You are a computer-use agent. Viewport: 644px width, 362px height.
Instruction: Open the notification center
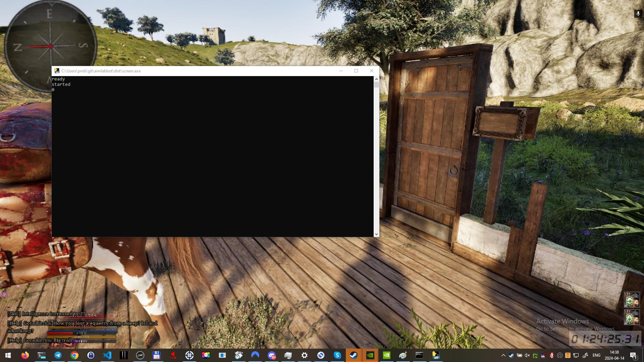[633, 355]
